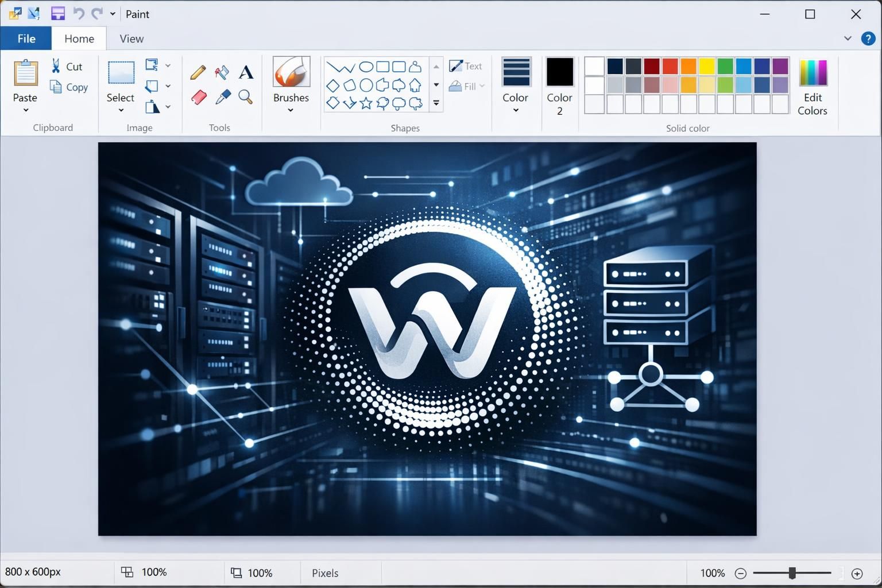This screenshot has height=588, width=882.
Task: Select the Pencil tool
Action: pyautogui.click(x=198, y=72)
